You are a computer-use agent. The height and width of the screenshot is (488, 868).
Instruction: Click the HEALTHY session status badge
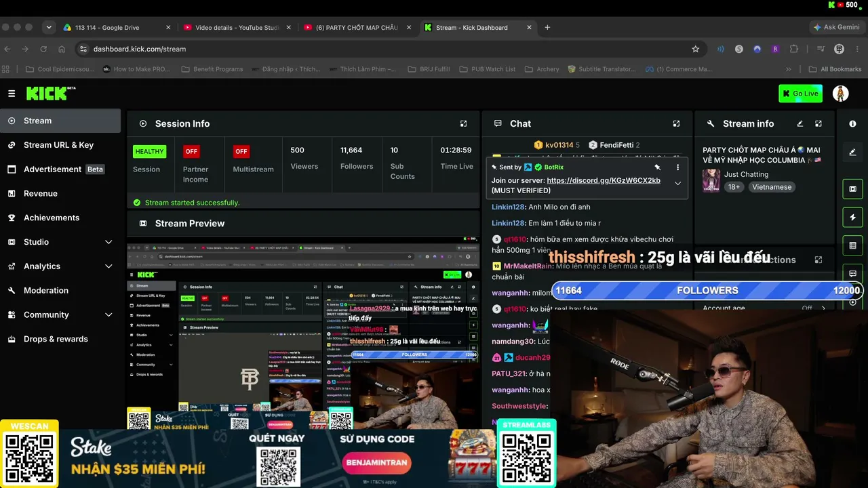pos(149,152)
